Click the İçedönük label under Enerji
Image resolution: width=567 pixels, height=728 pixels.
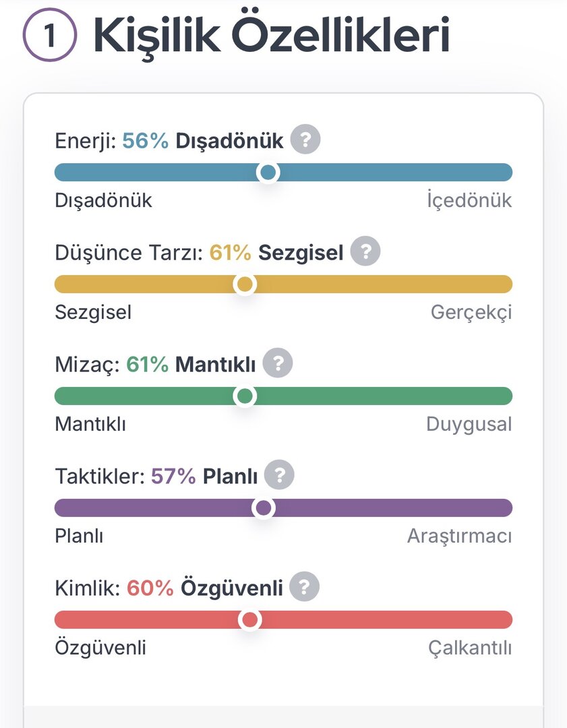pyautogui.click(x=469, y=201)
